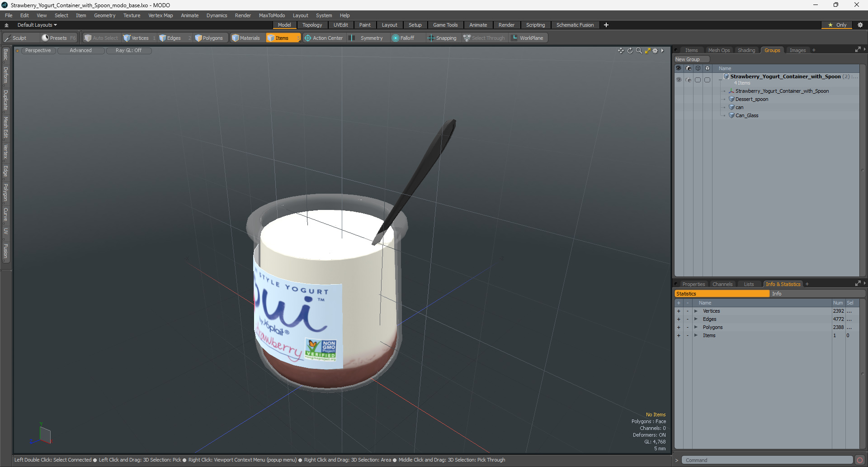Open the Geometry menu
The height and width of the screenshot is (467, 868).
click(104, 15)
